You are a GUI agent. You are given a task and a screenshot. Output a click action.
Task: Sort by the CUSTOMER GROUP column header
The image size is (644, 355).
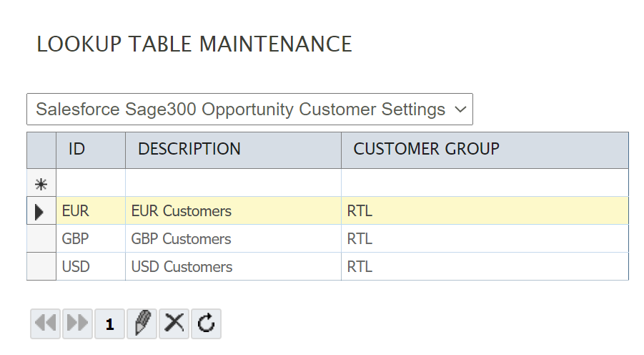coord(485,150)
